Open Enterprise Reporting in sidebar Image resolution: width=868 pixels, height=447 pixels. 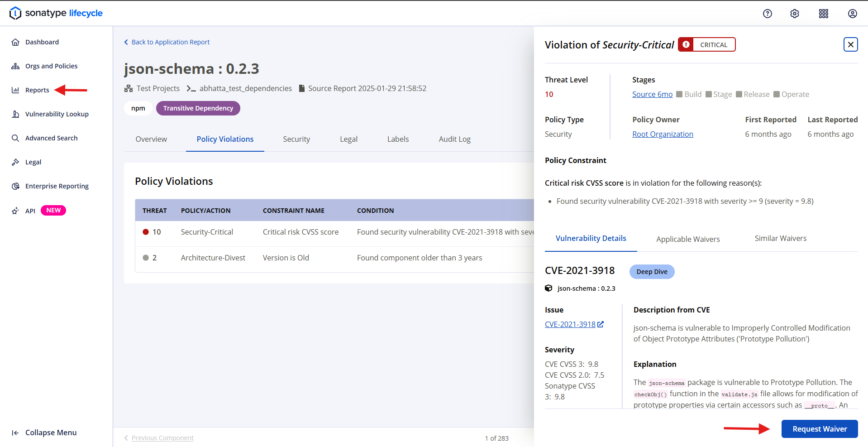click(x=57, y=186)
